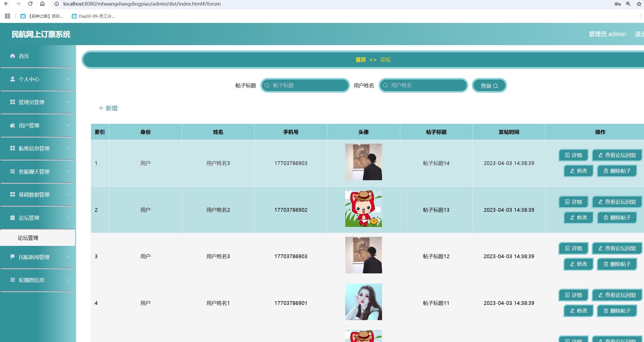
Task: Click 查看论坛回复 for 帖子标题13
Action: point(617,202)
